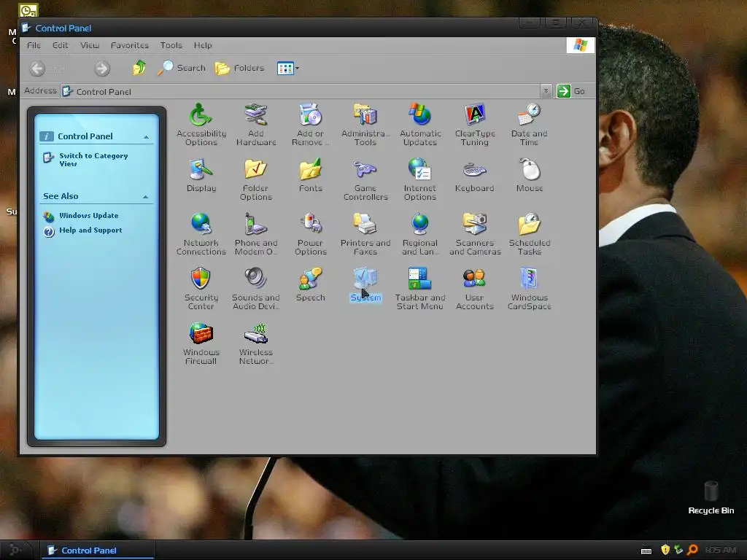Open Security Center icon
The width and height of the screenshot is (747, 560).
201,289
